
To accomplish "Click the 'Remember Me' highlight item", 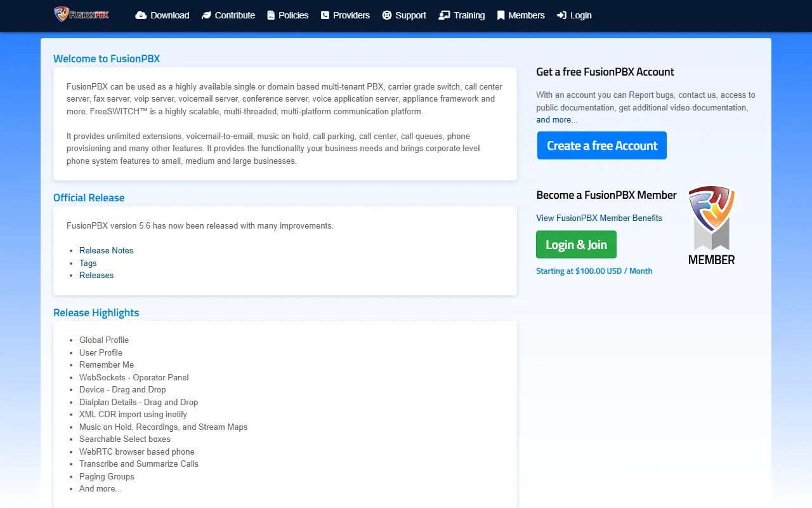I will [107, 364].
